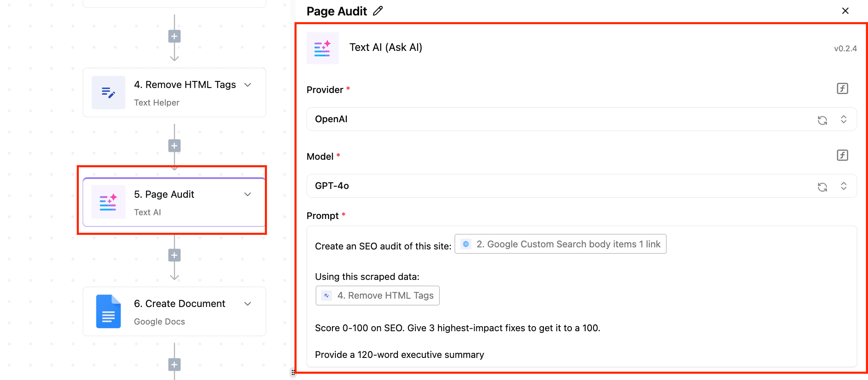The height and width of the screenshot is (380, 868).
Task: Select step 4 Remove HTML Tags
Action: [174, 93]
